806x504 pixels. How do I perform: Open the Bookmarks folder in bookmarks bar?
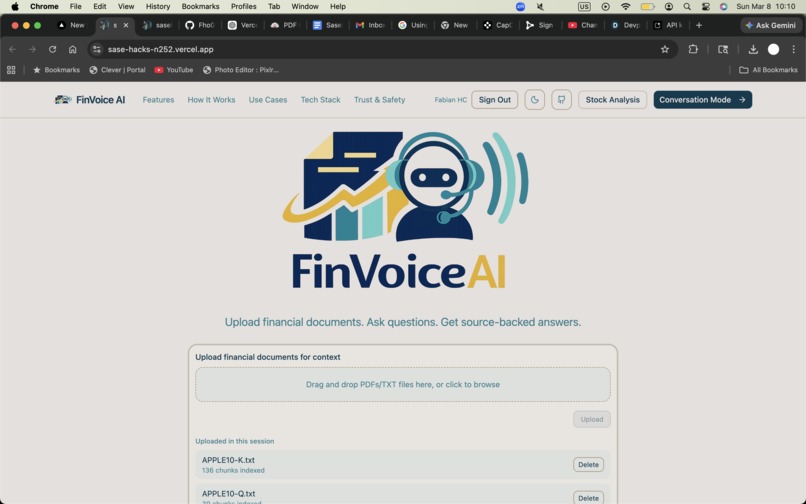[57, 70]
